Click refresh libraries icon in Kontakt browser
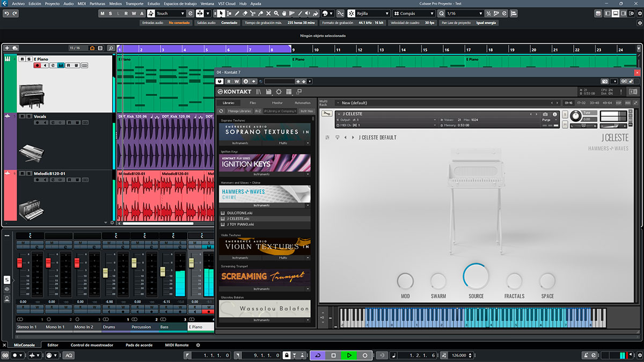This screenshot has width=644, height=362. 221,111
